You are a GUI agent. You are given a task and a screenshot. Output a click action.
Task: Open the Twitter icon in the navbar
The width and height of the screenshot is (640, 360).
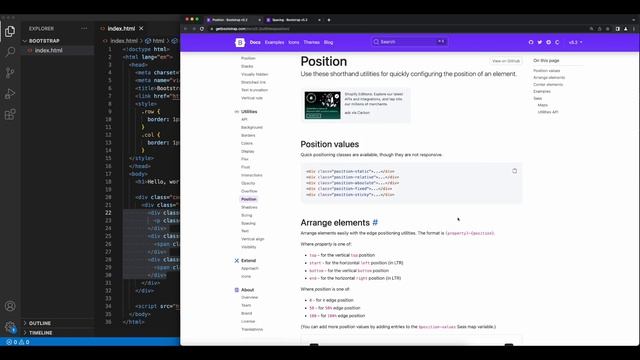(540, 42)
